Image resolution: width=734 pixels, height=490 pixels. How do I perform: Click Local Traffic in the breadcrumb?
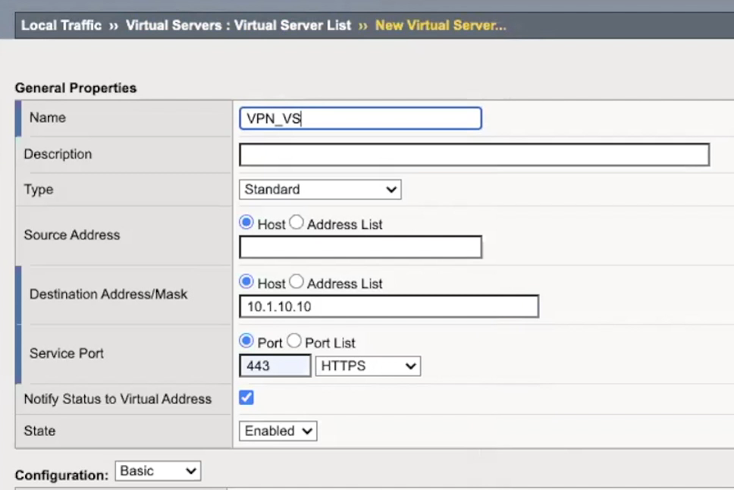click(x=61, y=25)
